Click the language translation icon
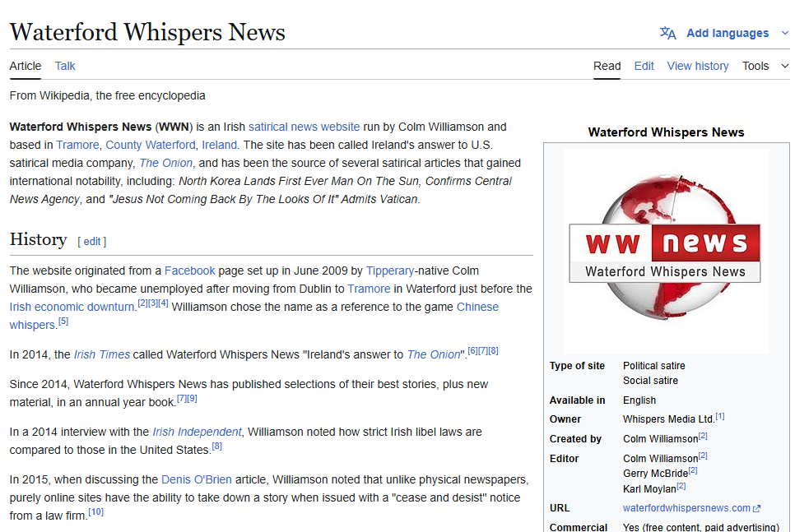Screen dimensions: 795x532 click(x=667, y=33)
